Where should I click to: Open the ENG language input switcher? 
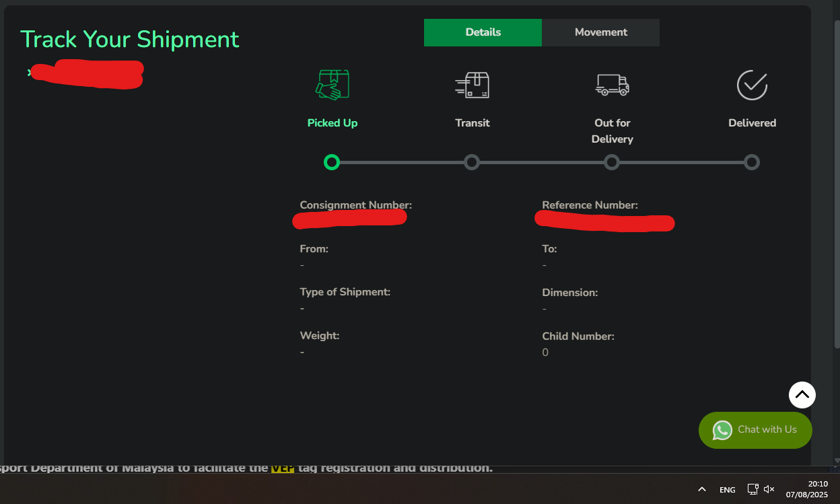(727, 490)
